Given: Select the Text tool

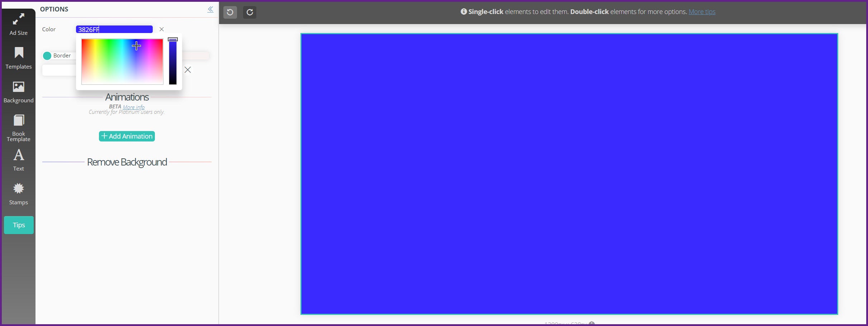Looking at the screenshot, I should (18, 160).
